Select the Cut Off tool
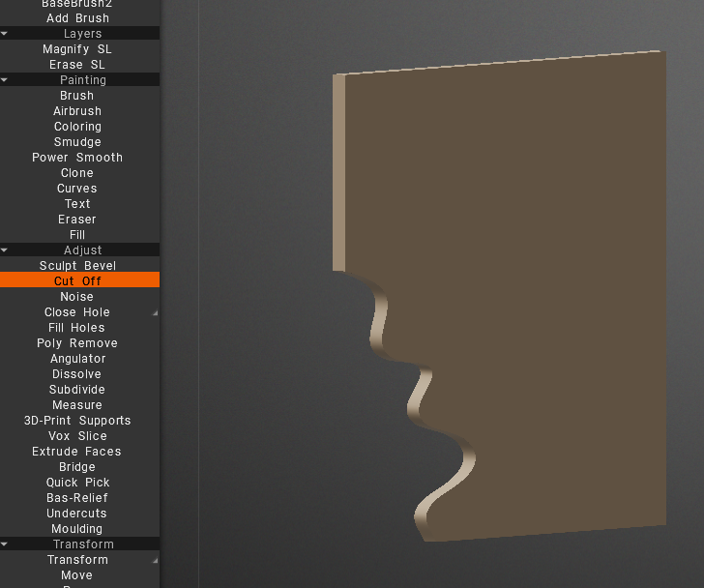Image resolution: width=704 pixels, height=588 pixels. [77, 281]
